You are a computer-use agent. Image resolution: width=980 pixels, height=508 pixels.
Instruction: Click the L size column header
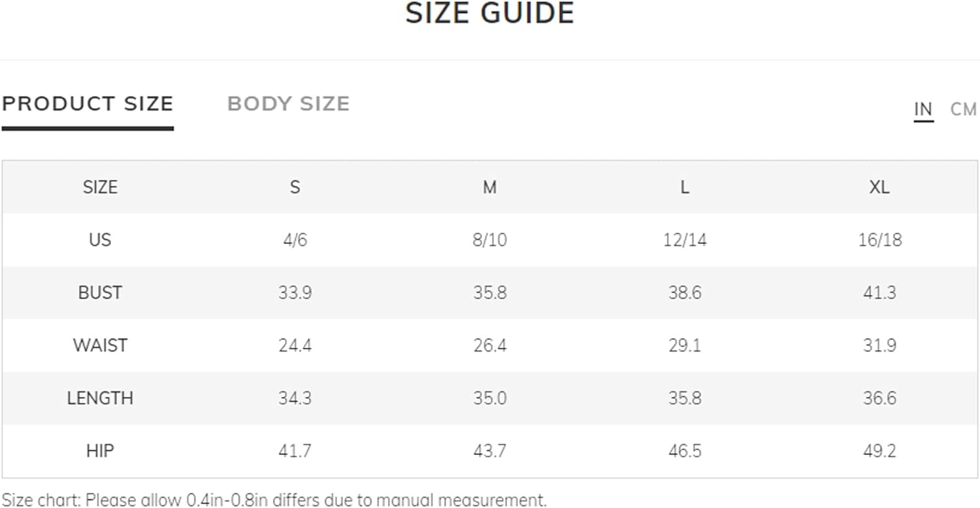pyautogui.click(x=684, y=187)
